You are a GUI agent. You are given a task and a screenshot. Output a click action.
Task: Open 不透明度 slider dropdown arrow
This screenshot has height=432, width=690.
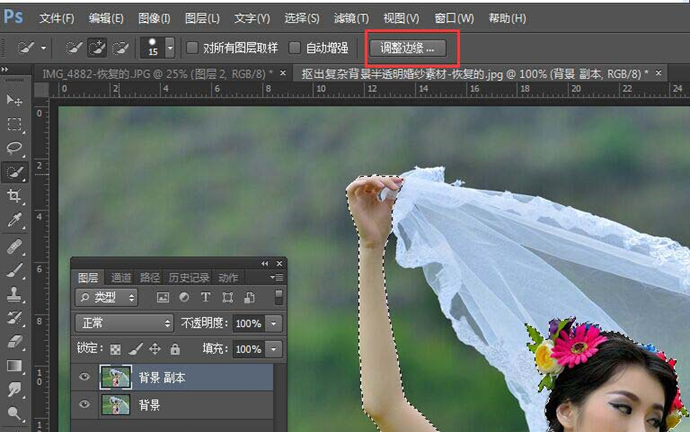273,324
